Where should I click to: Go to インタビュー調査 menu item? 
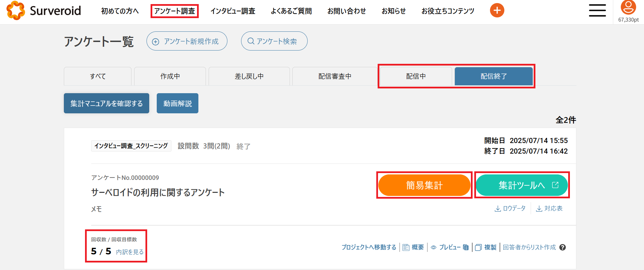click(233, 11)
